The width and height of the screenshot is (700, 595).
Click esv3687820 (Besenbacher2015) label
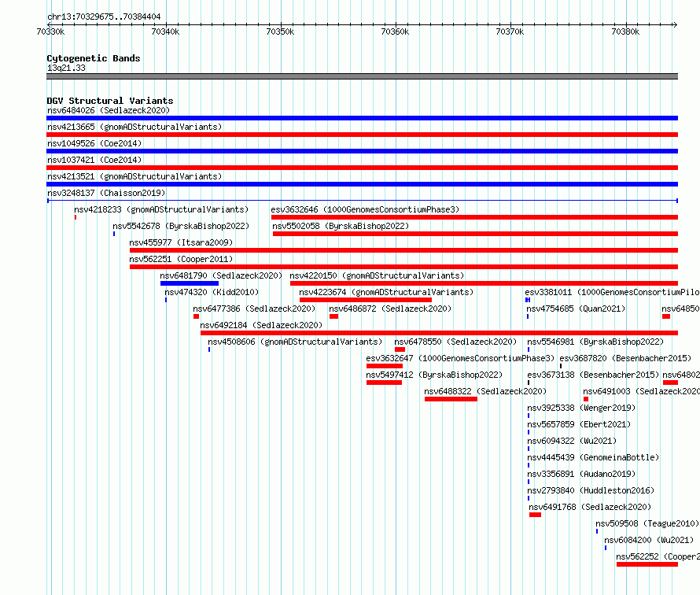click(625, 358)
